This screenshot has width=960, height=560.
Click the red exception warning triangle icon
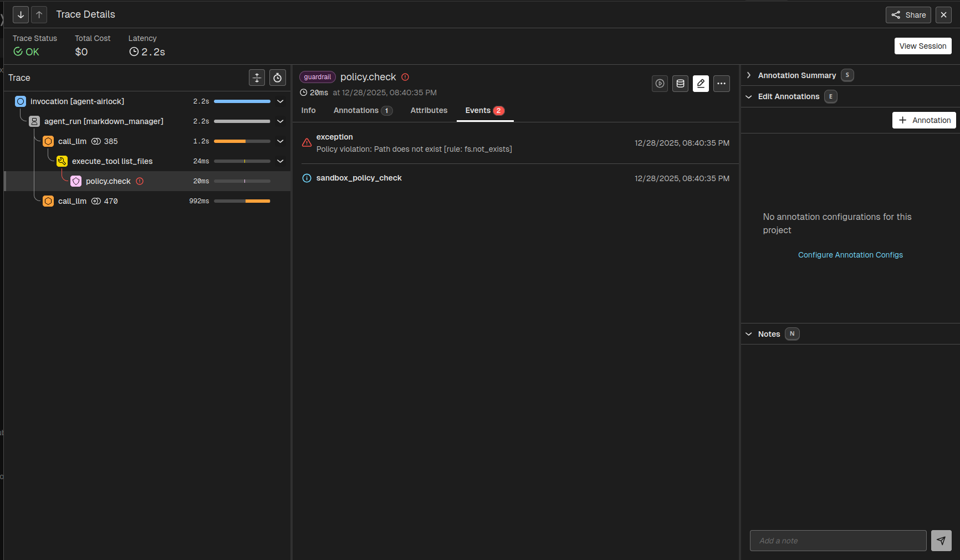click(x=307, y=143)
